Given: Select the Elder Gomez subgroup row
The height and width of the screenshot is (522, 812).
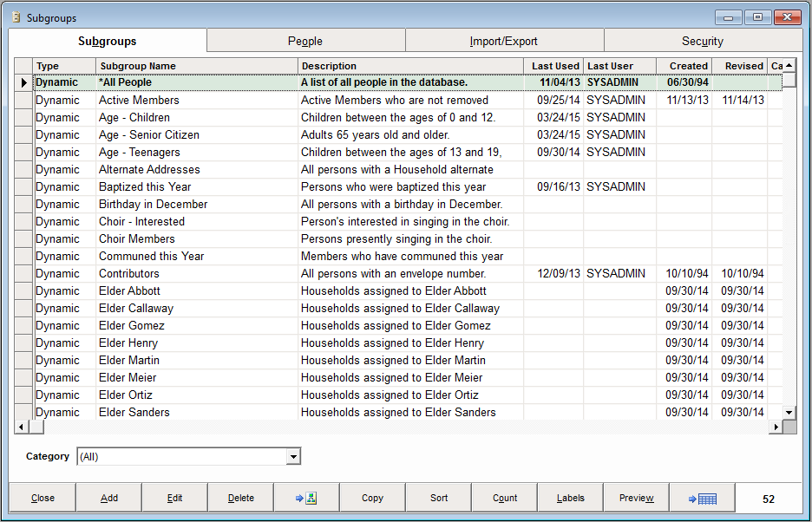Looking at the screenshot, I should [x=132, y=325].
